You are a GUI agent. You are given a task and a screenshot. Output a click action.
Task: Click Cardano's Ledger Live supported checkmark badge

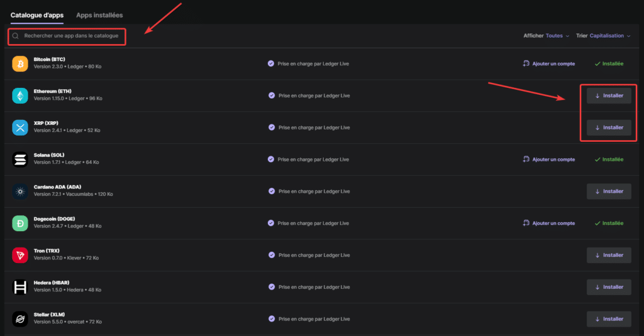click(272, 191)
